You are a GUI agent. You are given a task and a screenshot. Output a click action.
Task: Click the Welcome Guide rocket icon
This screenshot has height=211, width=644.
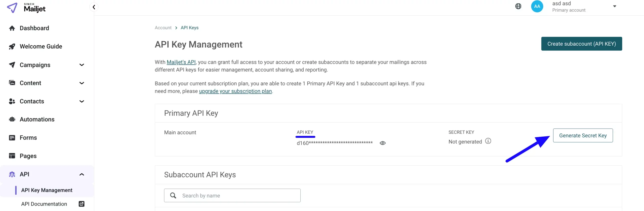point(12,46)
